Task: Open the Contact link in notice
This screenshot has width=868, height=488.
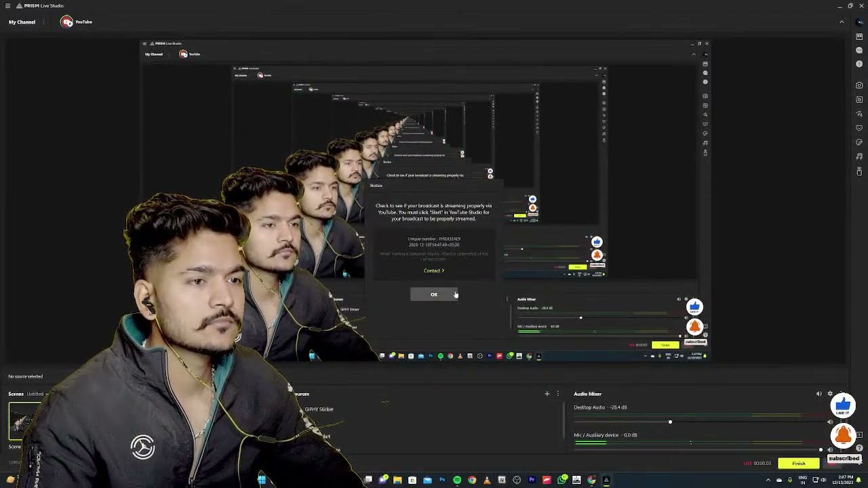Action: [434, 270]
